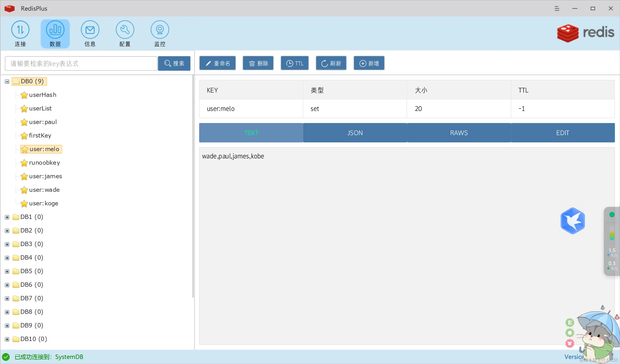Switch to the RAWS view tab
This screenshot has height=364, width=620.
459,133
